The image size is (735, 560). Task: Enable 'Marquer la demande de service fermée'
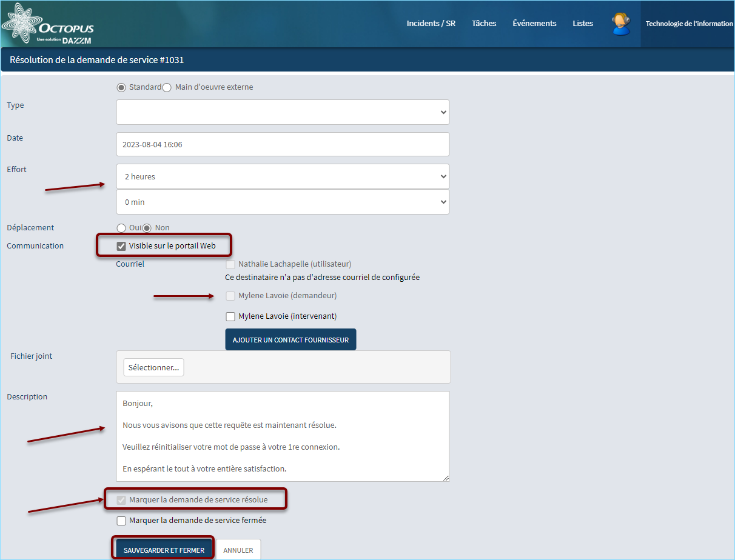click(121, 521)
